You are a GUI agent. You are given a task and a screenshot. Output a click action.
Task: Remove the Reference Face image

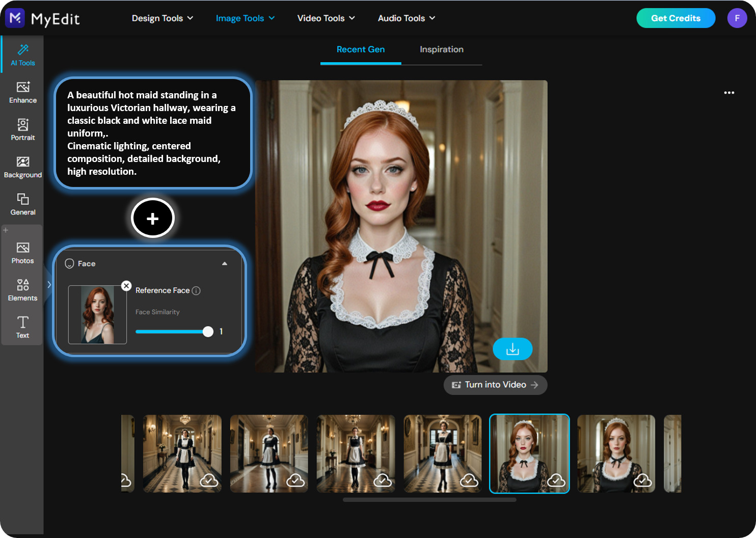coord(126,286)
